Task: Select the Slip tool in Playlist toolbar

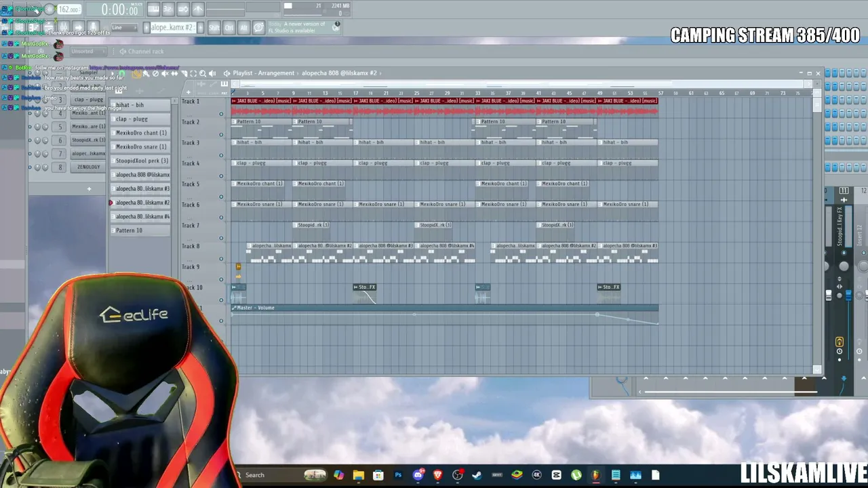Action: (x=174, y=73)
